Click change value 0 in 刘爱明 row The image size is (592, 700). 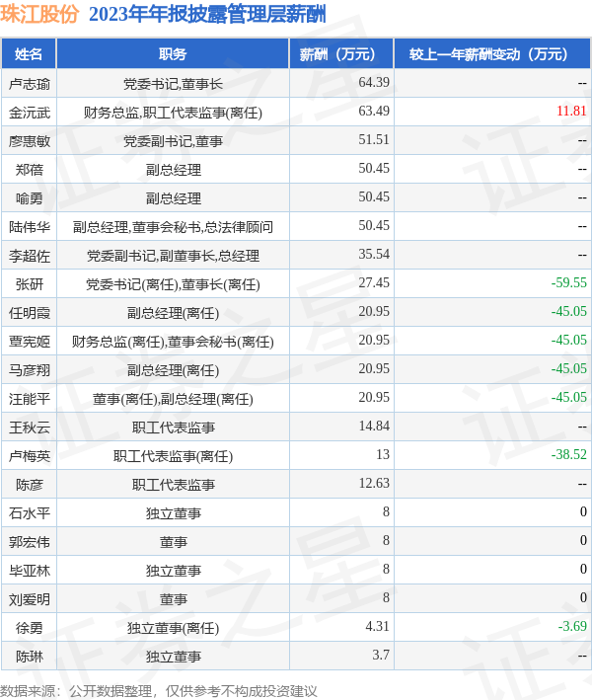(583, 597)
